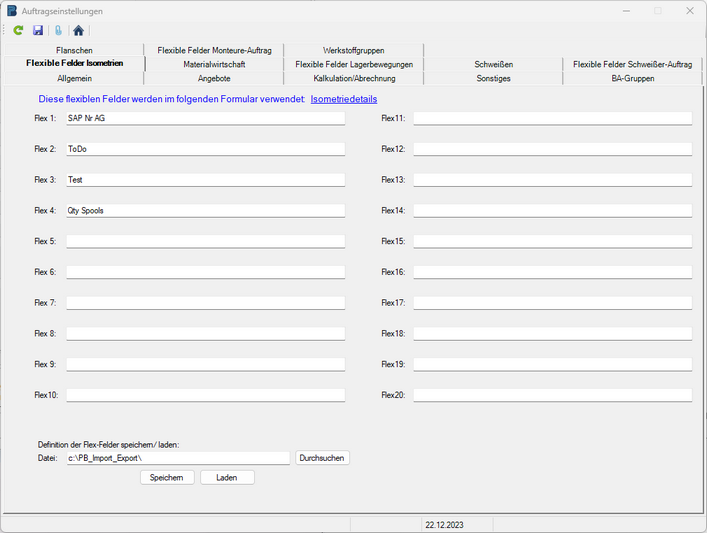Click the save floppy disk icon
The height and width of the screenshot is (533, 707).
pos(38,31)
